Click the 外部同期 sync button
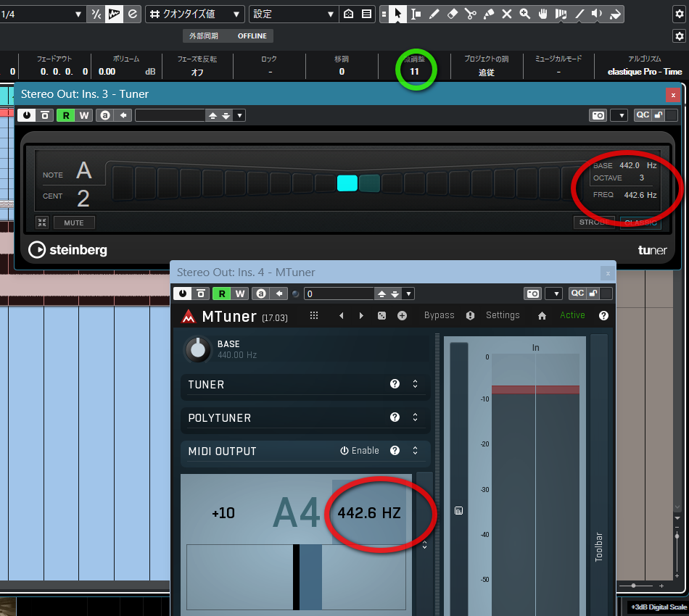Screen dimensions: 689x616 point(204,36)
